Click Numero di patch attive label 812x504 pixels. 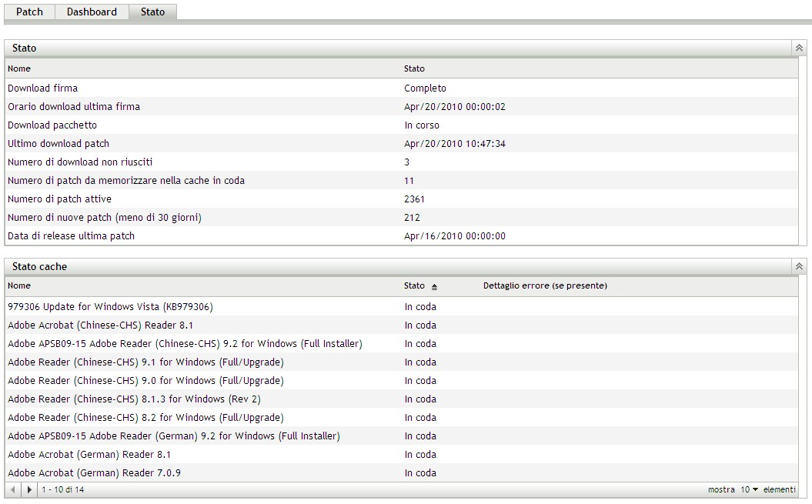tap(59, 199)
